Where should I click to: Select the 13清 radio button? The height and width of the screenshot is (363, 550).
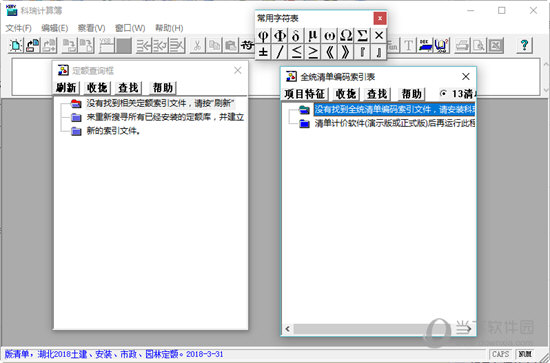coord(443,94)
